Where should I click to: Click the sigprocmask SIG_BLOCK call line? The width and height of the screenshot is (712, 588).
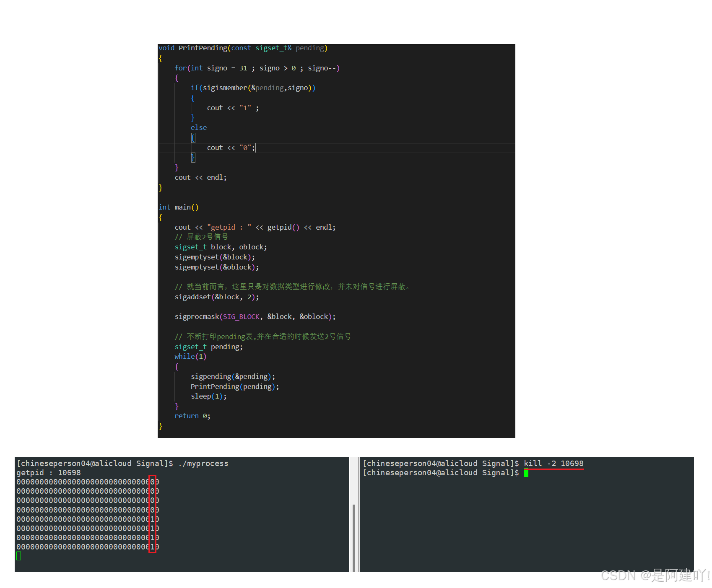pos(255,317)
